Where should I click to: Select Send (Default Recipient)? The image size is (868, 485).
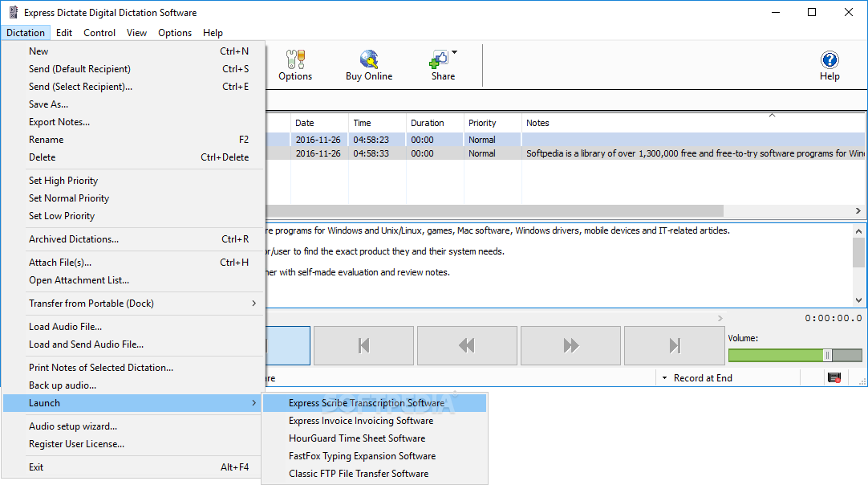pos(133,69)
